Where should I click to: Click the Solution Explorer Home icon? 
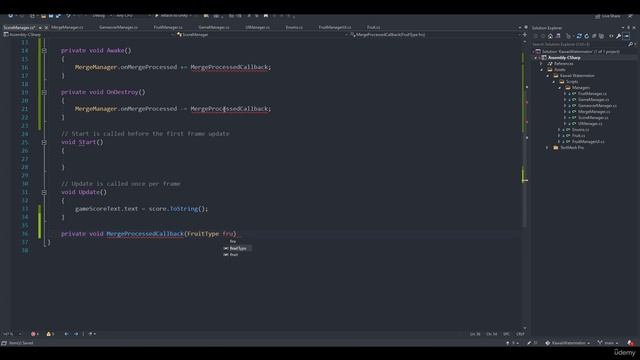click(x=550, y=36)
